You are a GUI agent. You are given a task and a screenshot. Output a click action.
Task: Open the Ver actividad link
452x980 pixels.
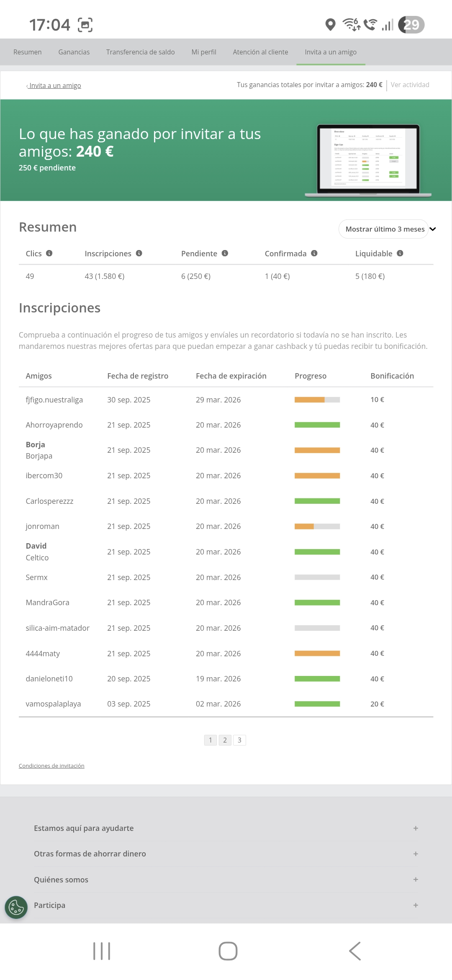(410, 85)
